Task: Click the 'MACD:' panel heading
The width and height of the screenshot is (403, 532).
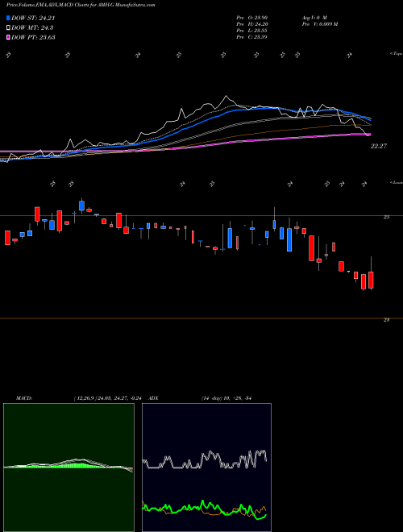Action: click(24, 398)
